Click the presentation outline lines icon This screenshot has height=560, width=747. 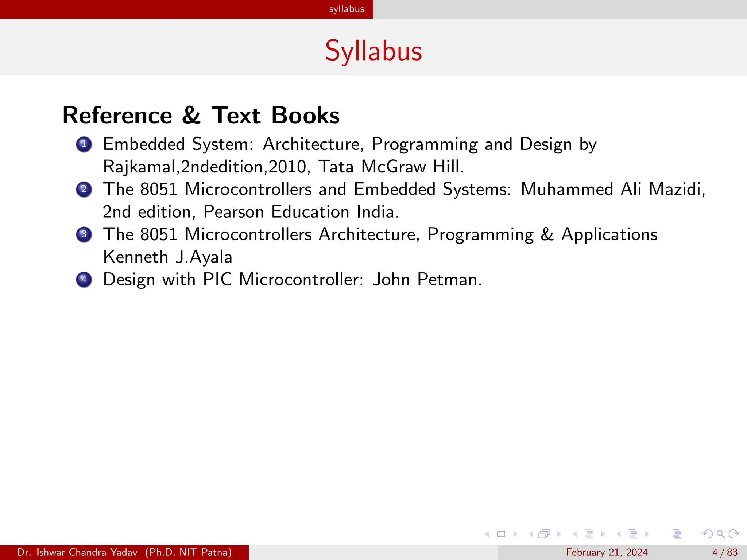[677, 534]
